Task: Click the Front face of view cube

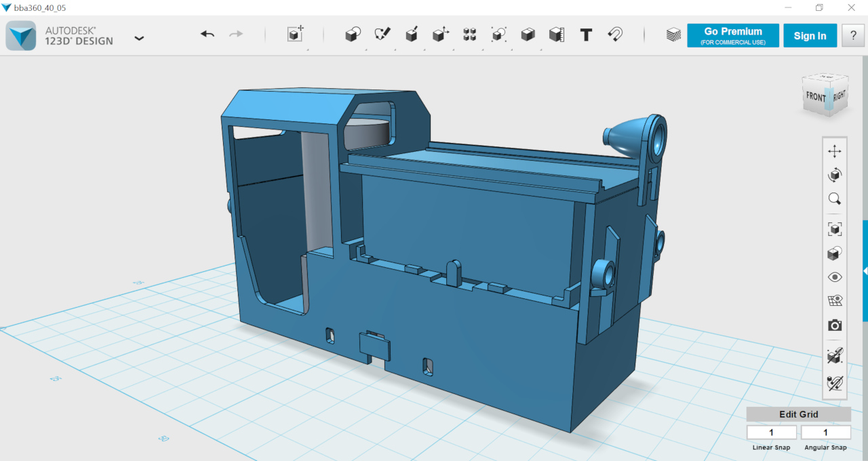Action: [x=814, y=98]
